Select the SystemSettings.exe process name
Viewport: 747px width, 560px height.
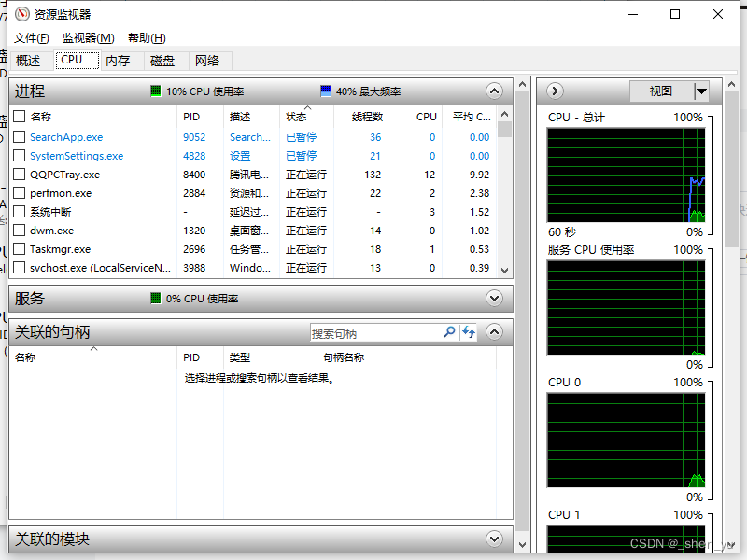point(77,156)
